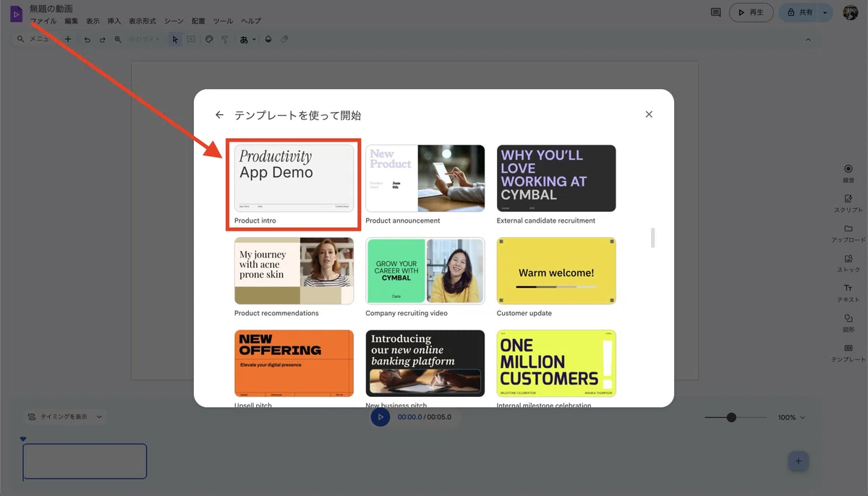
Task: Choose the One Million Customers template
Action: [556, 364]
